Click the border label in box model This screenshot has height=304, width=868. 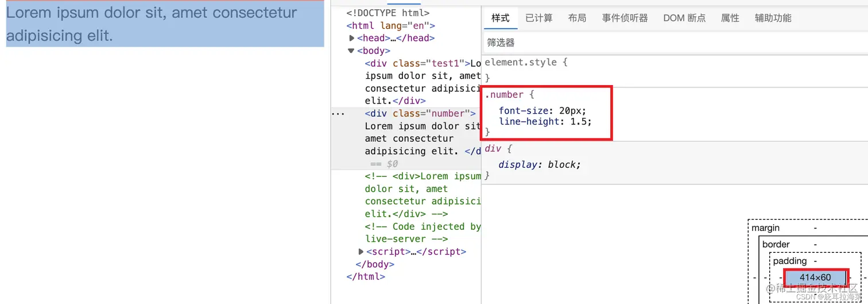click(776, 244)
